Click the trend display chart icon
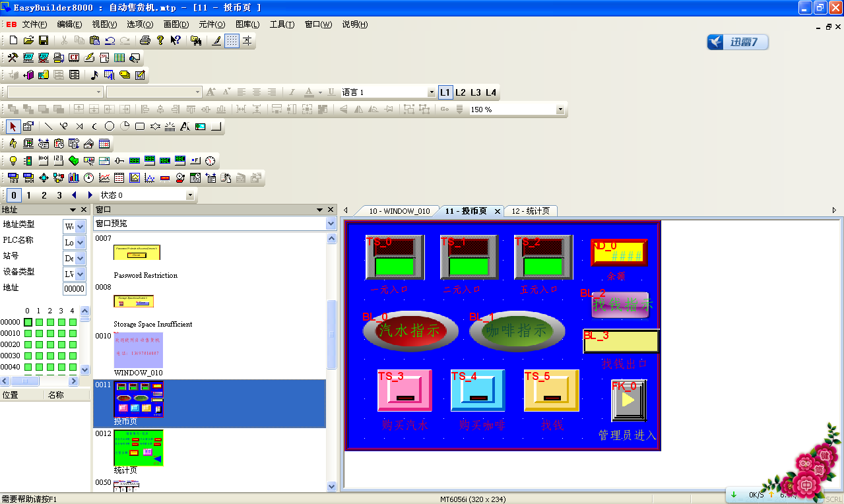The image size is (844, 504). tap(104, 177)
